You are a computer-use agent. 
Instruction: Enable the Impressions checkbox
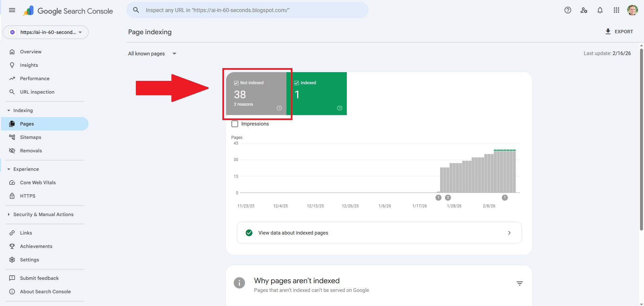pos(235,124)
